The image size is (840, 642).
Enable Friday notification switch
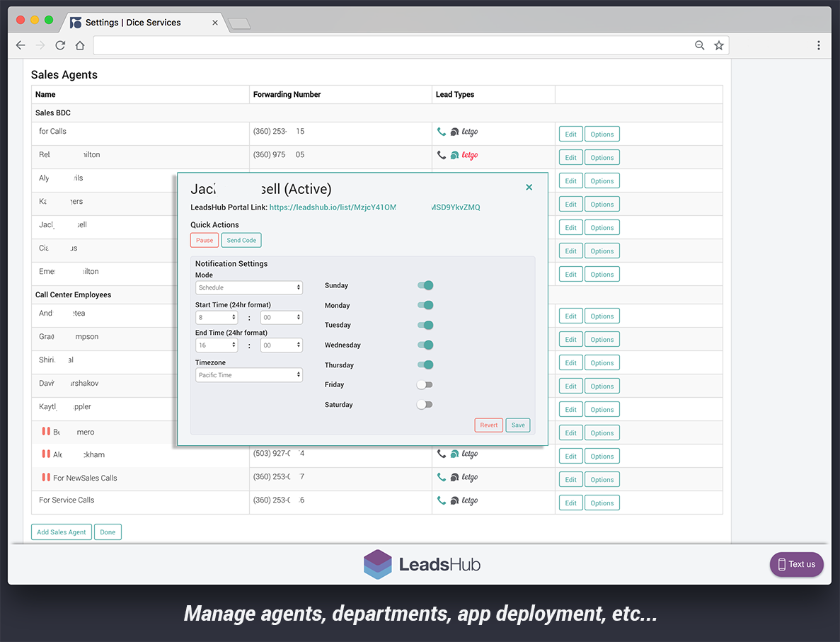[x=425, y=385]
